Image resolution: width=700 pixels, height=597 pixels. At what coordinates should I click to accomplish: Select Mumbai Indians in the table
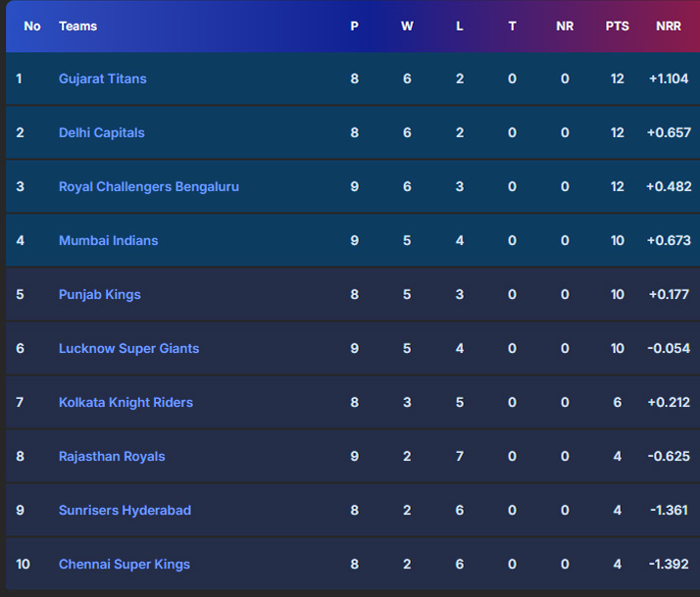108,240
